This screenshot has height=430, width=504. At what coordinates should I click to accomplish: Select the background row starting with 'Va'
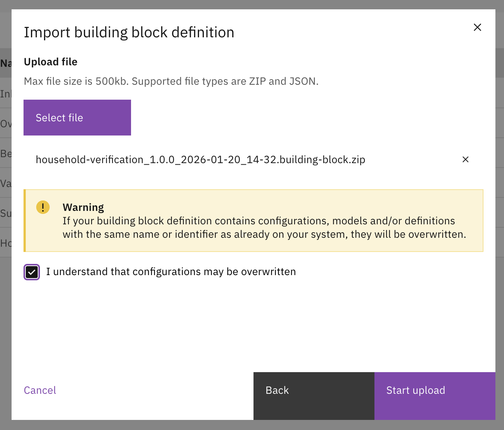(x=6, y=183)
